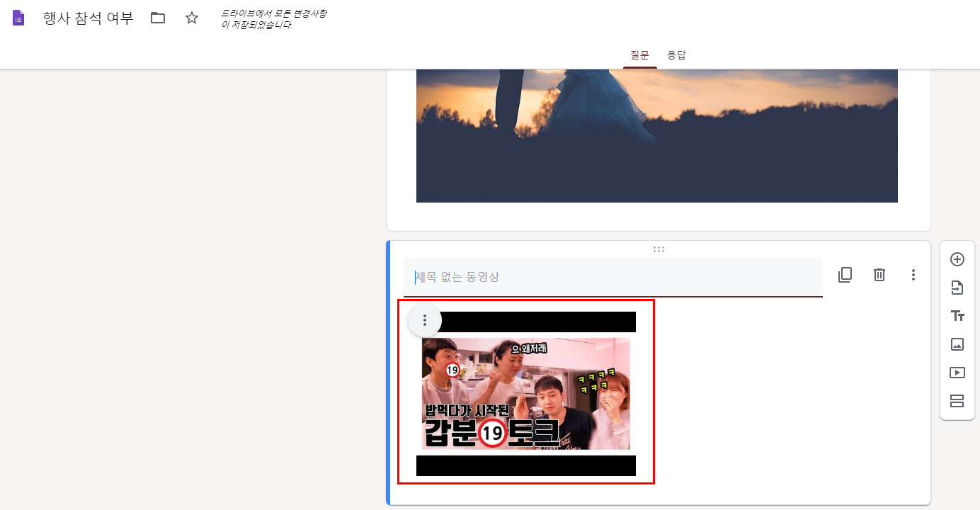The image size is (980, 510).
Task: Add title and description (Tt icon)
Action: pyautogui.click(x=957, y=316)
